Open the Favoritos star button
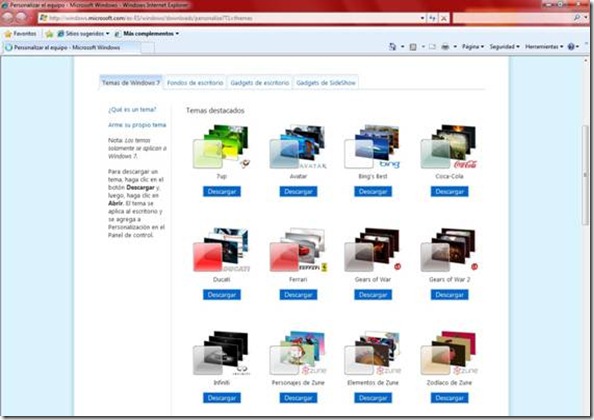 point(20,34)
